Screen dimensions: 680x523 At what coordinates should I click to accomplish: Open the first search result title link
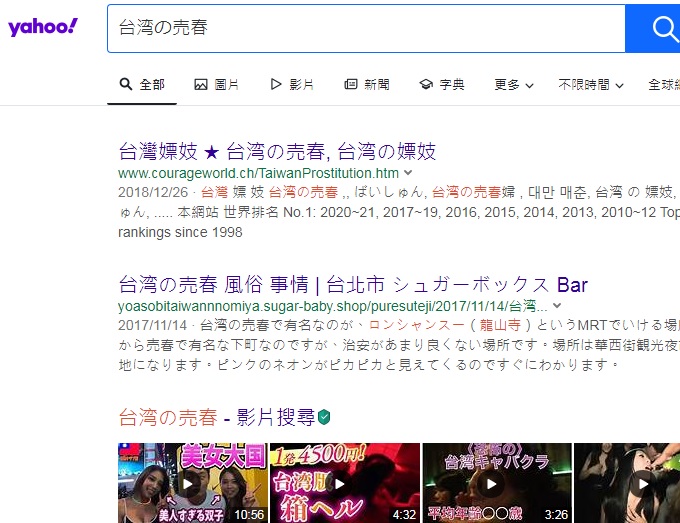[x=277, y=152]
